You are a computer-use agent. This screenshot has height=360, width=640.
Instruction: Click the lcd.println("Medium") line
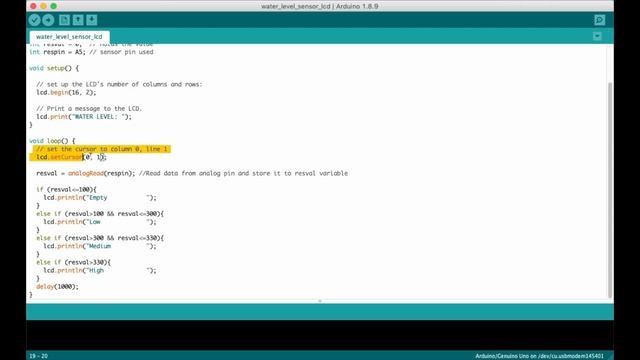[100, 246]
